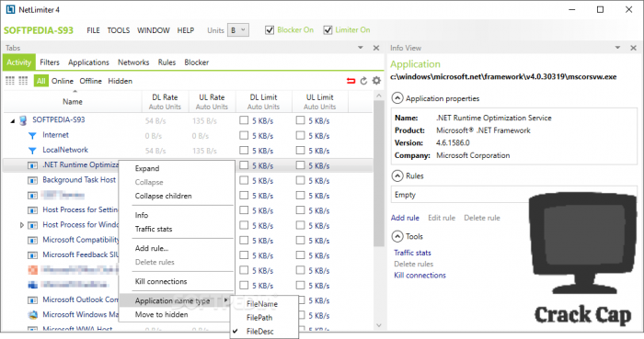
Task: Collapse the Rules section
Action: click(x=397, y=175)
